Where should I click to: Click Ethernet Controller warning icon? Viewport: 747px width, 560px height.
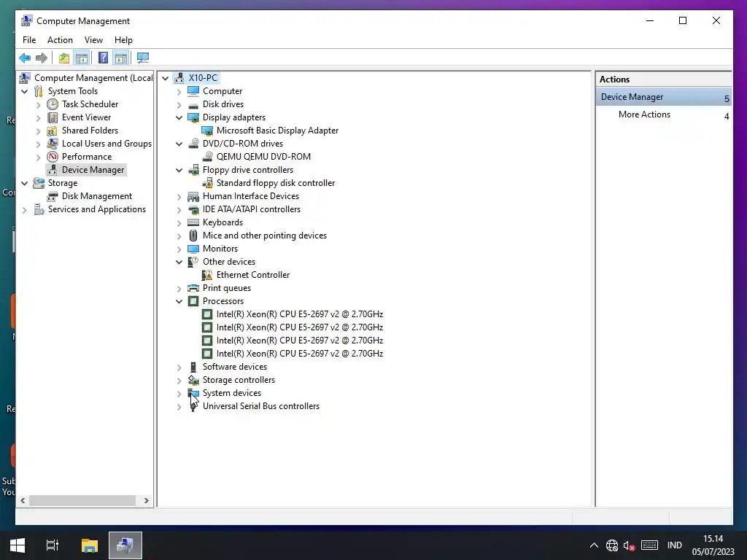[x=207, y=275]
